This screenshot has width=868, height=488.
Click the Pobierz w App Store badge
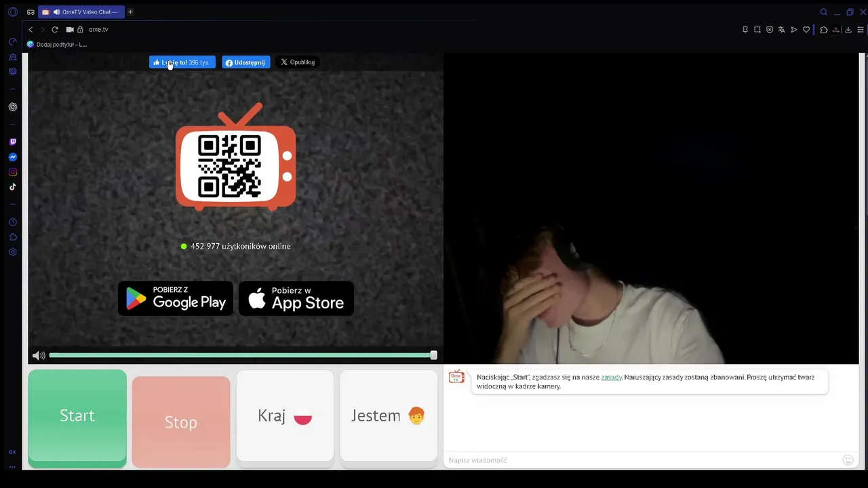coord(296,298)
